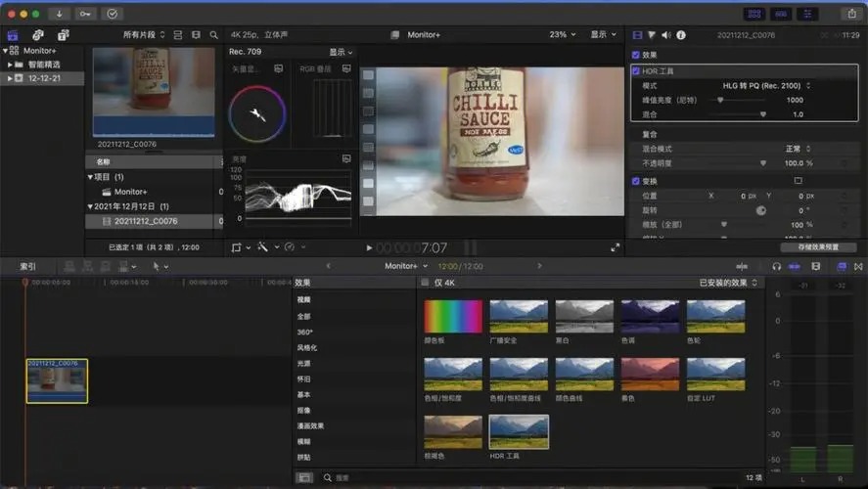Viewport: 868px width, 489px height.
Task: Open the 所有片段 clip filter dropdown
Action: pos(144,35)
